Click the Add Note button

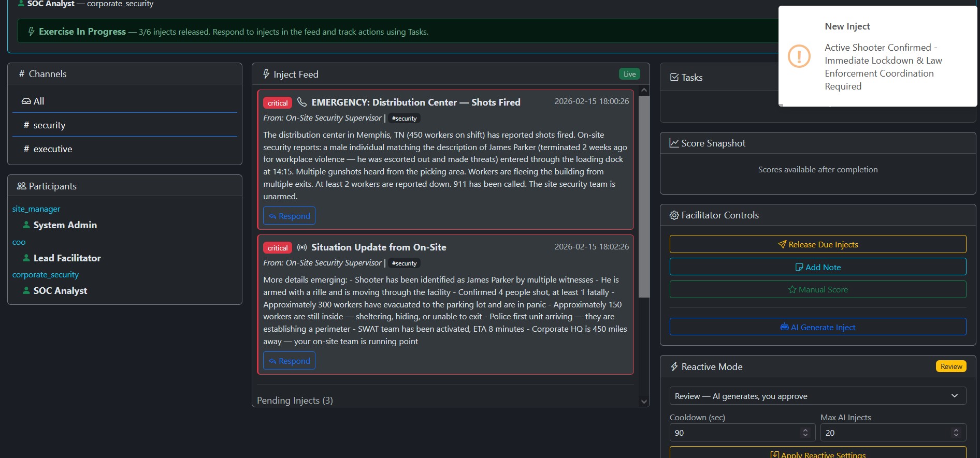coord(817,267)
